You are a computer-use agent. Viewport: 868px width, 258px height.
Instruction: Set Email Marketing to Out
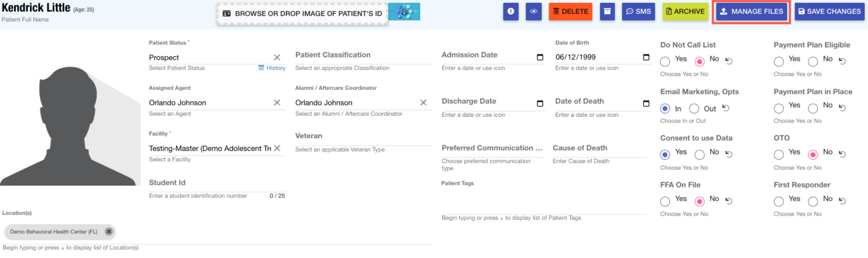694,109
